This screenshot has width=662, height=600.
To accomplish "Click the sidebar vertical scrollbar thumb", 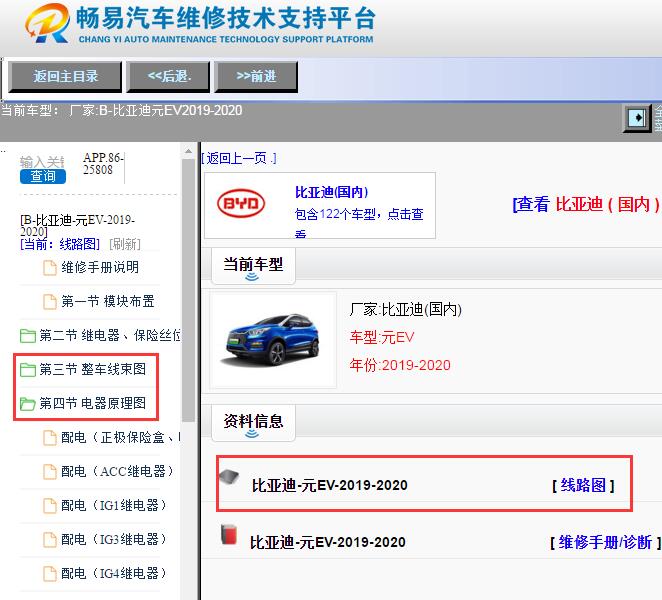I will 188,290.
